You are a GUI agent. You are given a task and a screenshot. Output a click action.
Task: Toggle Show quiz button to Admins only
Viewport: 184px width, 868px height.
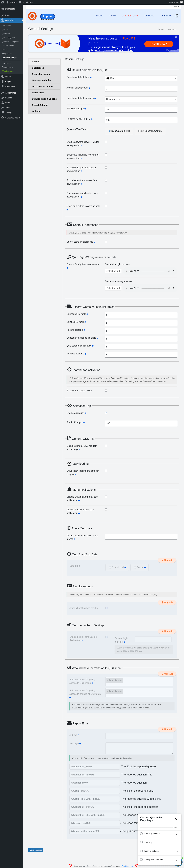pos(106,206)
